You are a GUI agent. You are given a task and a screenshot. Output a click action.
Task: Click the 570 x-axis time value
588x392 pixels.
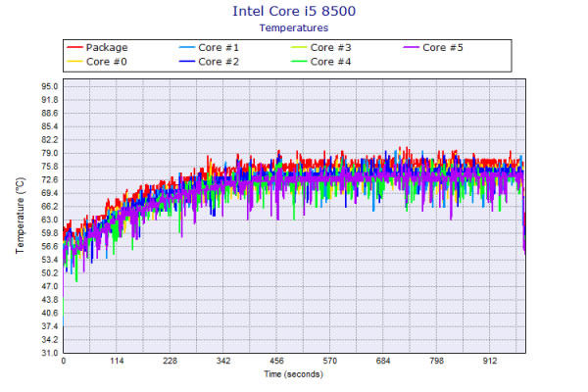329,361
